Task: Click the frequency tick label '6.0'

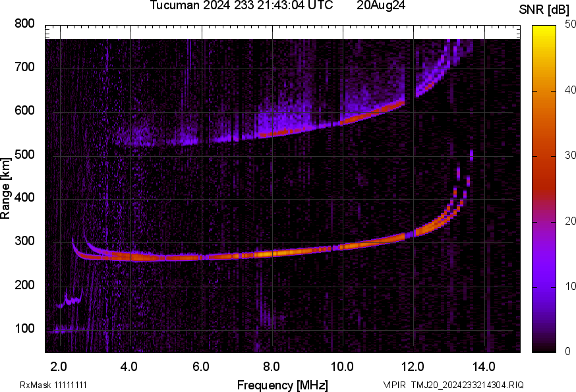Action: 200,367
